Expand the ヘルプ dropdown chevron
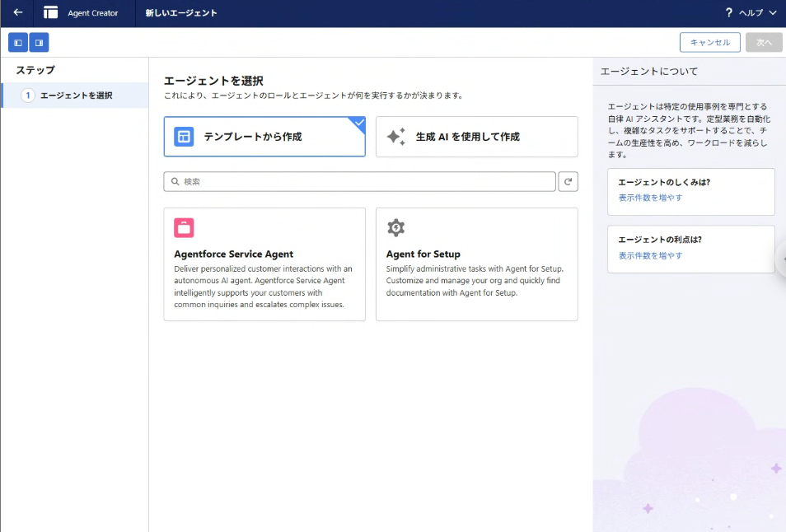This screenshot has height=532, width=786. coord(773,13)
